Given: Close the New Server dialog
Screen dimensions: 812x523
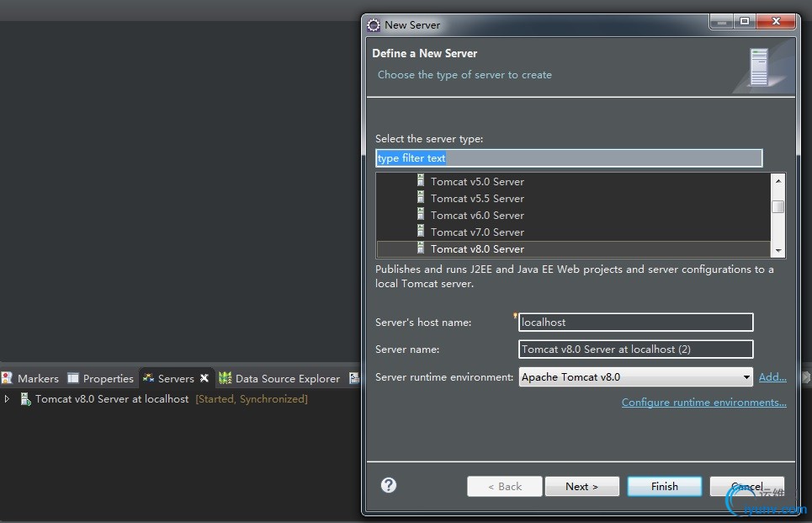Looking at the screenshot, I should pyautogui.click(x=776, y=22).
